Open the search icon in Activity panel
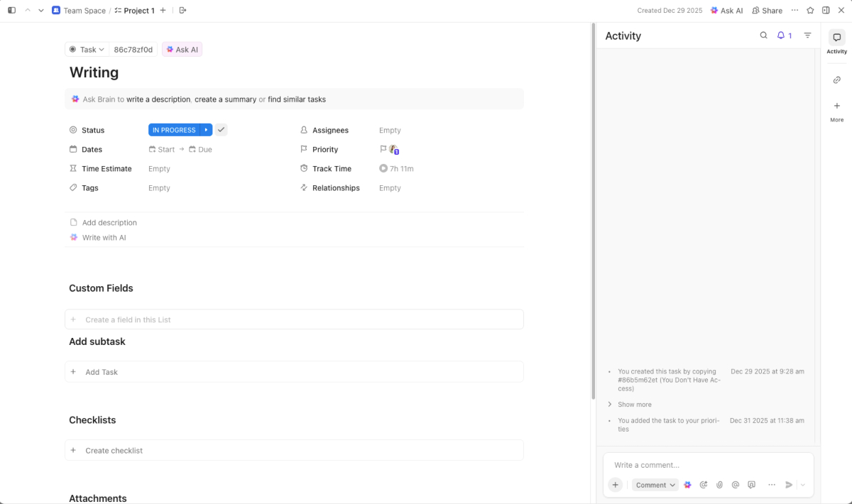Image resolution: width=852 pixels, height=504 pixels. tap(763, 35)
